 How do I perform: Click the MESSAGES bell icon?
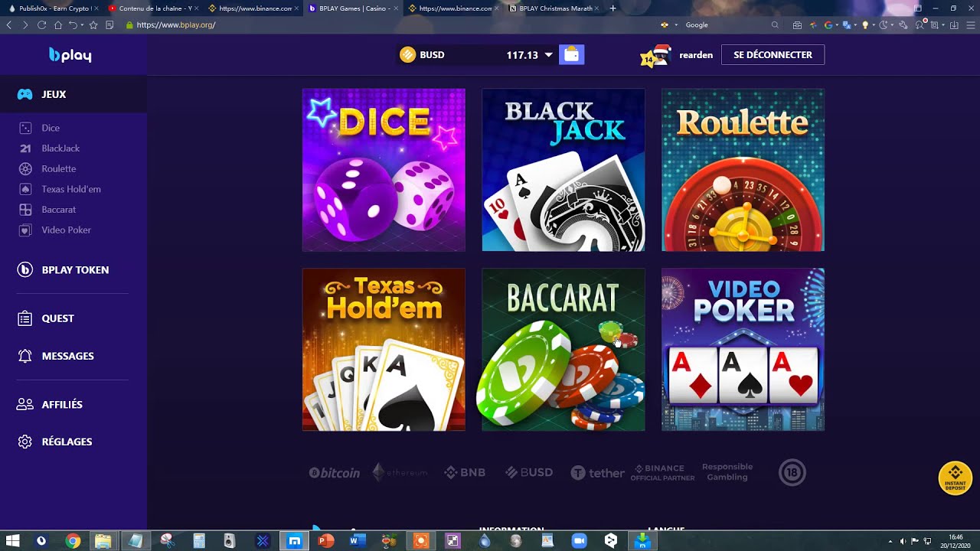[x=25, y=356]
